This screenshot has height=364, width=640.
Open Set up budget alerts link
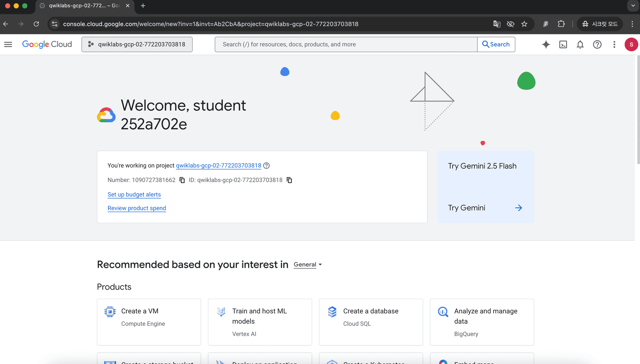click(x=134, y=194)
